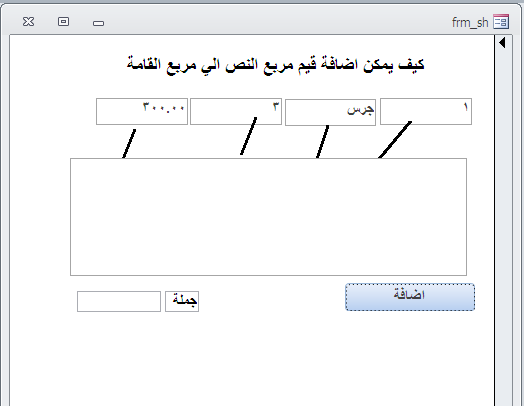
Task: Click the line below the ٣٠٠.٠٠ box
Action: point(129,144)
